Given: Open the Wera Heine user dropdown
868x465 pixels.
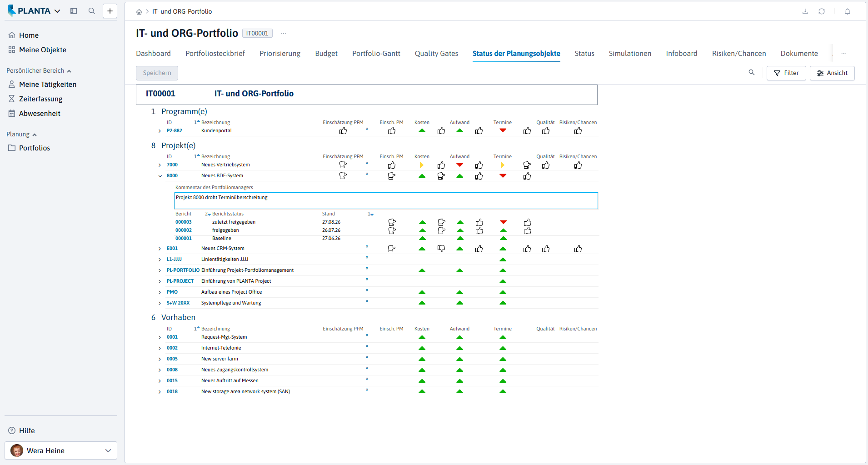Looking at the screenshot, I should click(x=61, y=450).
